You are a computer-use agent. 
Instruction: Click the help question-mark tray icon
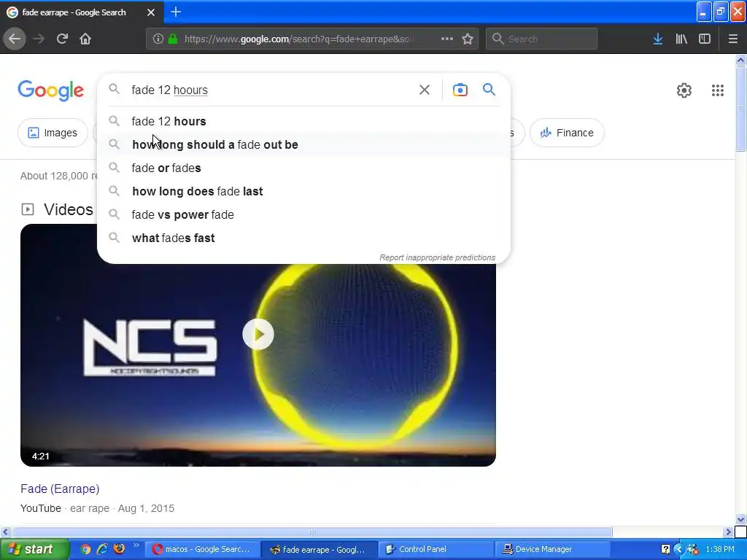point(665,550)
